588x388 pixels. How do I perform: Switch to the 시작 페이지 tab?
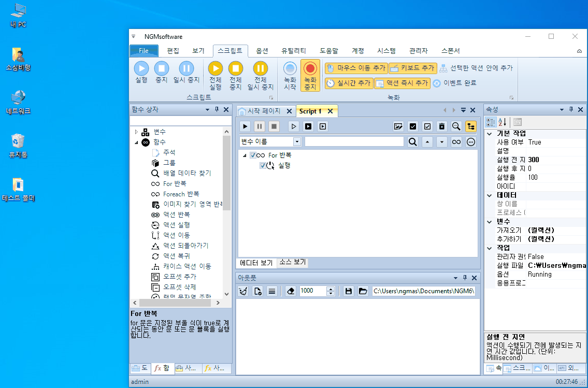(264, 111)
